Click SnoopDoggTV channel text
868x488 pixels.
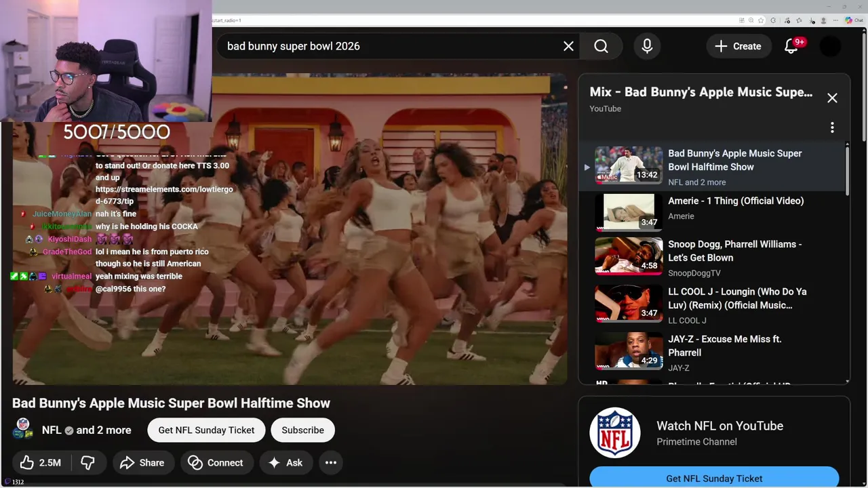pos(694,273)
